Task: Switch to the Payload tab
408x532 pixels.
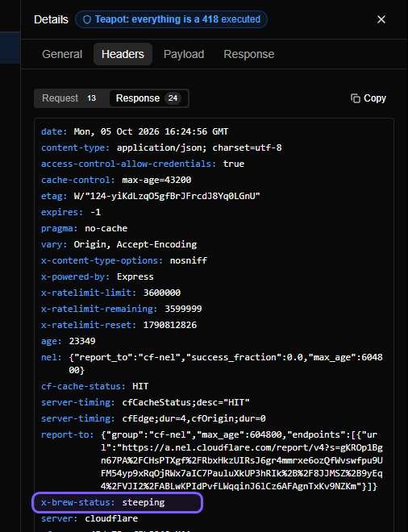Action: pos(184,54)
